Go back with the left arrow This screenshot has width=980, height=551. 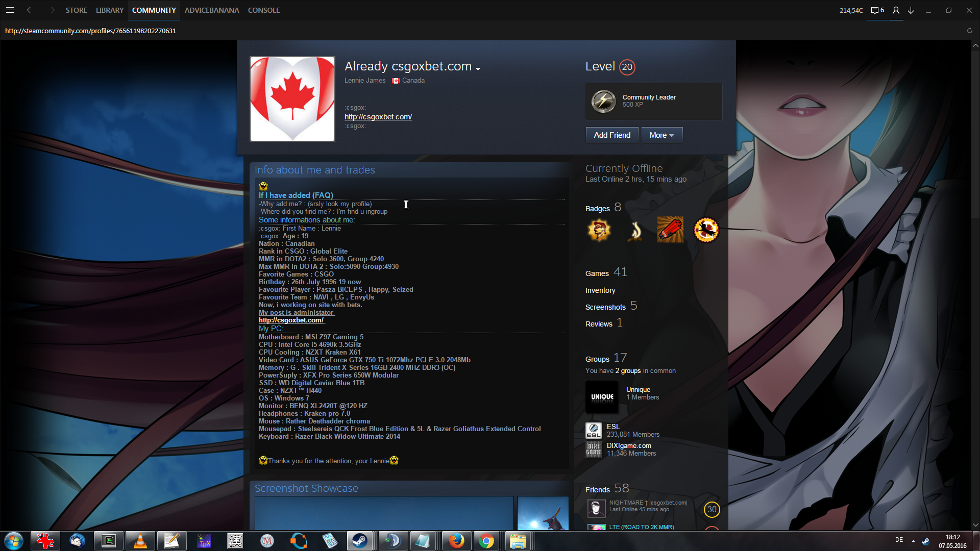pyautogui.click(x=31, y=10)
